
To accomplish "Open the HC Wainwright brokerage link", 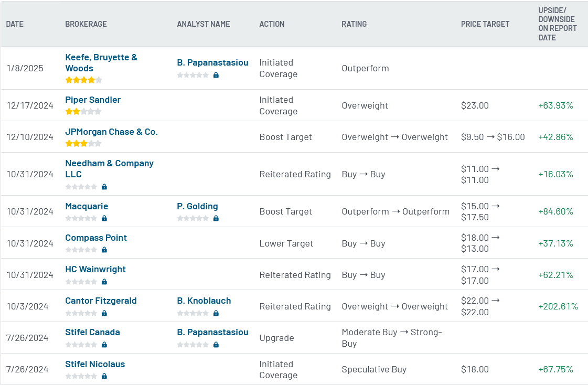I will [95, 269].
